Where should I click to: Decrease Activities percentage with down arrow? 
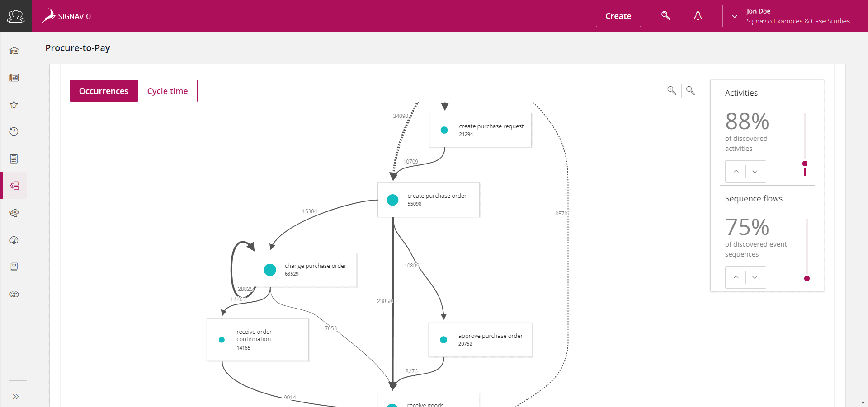pyautogui.click(x=755, y=172)
